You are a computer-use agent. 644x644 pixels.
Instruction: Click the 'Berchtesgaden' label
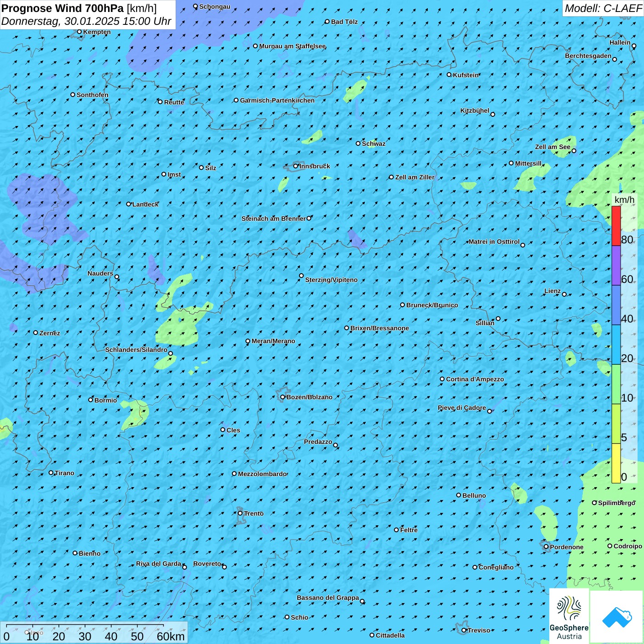[588, 56]
